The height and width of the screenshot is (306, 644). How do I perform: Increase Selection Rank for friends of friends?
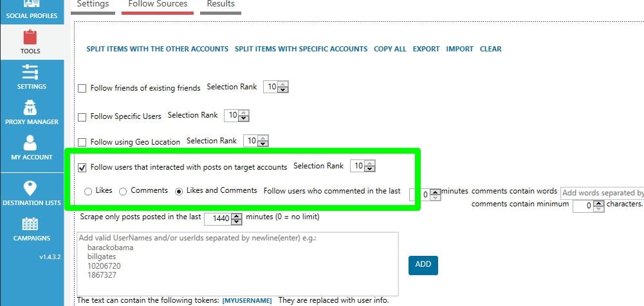[x=283, y=84]
